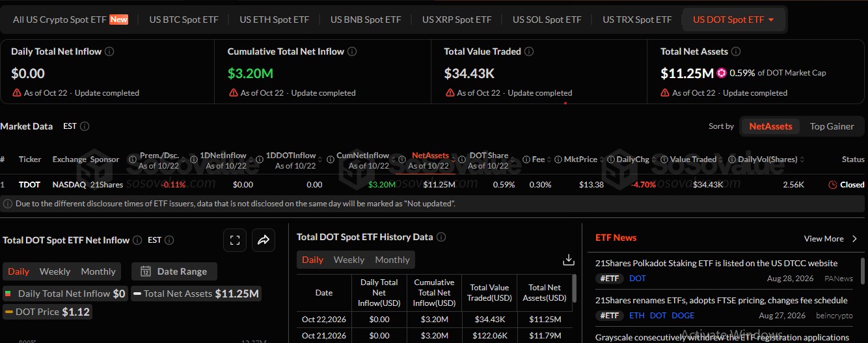
Task: Open info icon beside Total DOT Spot ETF History Data
Action: [441, 237]
